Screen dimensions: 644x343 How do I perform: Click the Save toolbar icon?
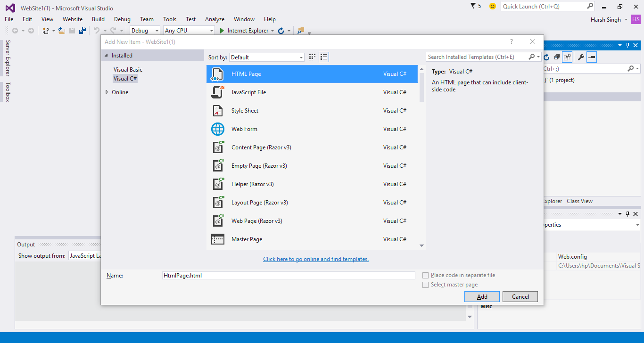tap(72, 31)
